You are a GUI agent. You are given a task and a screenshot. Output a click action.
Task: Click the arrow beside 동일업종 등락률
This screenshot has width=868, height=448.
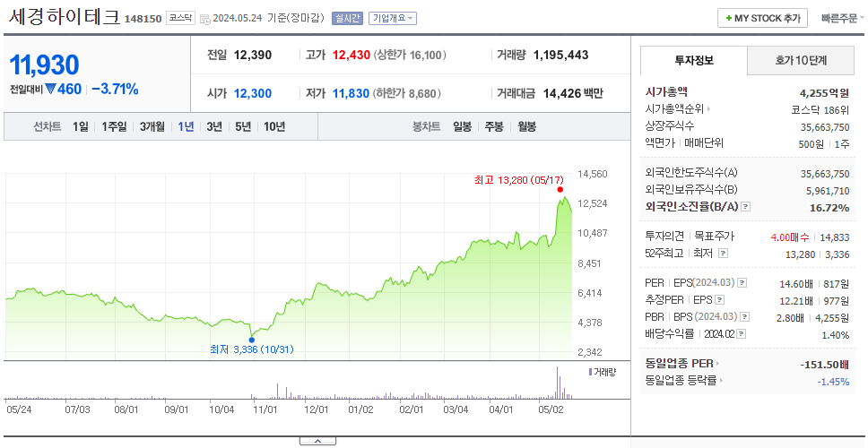point(723,381)
